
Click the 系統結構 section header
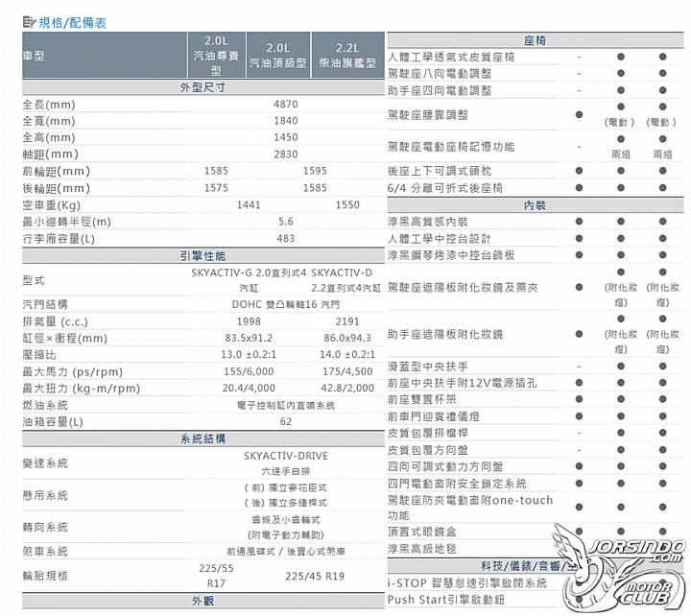(203, 438)
